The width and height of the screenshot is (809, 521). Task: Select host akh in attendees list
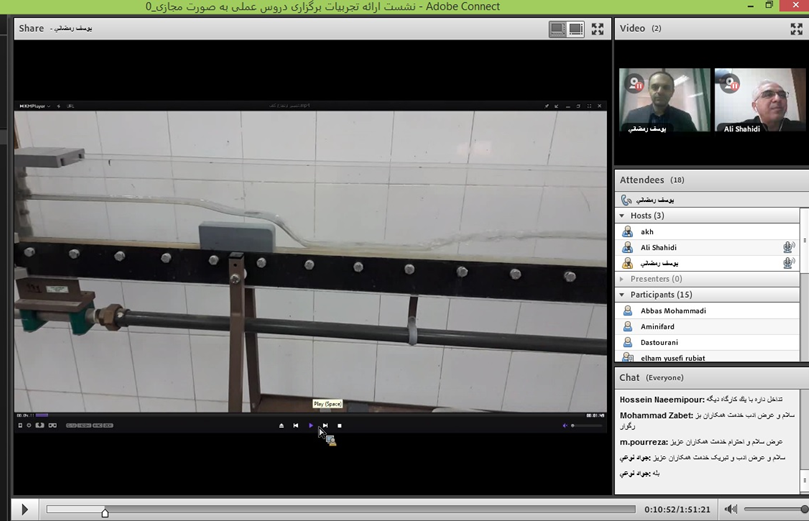(x=647, y=231)
